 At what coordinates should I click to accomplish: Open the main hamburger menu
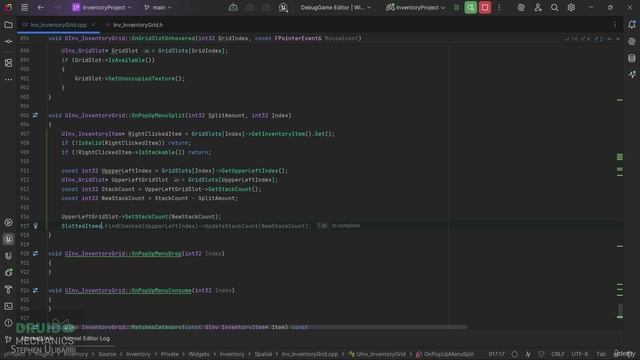click(x=24, y=7)
